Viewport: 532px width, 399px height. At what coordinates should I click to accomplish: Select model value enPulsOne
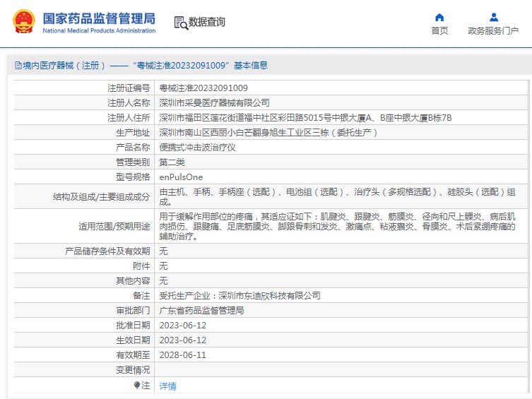point(181,177)
